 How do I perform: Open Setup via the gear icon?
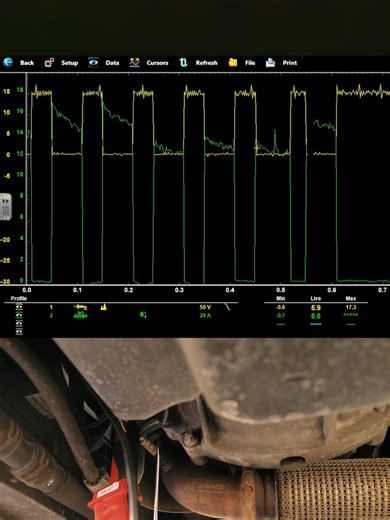[x=49, y=62]
